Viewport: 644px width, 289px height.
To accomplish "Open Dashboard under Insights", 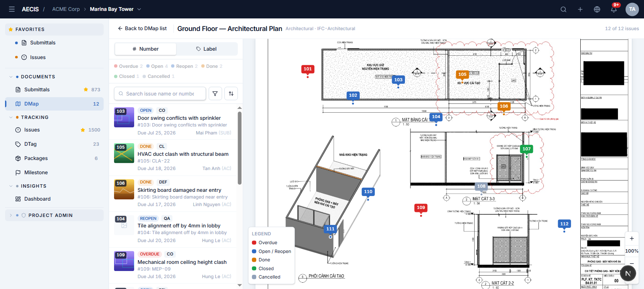I will point(54,199).
